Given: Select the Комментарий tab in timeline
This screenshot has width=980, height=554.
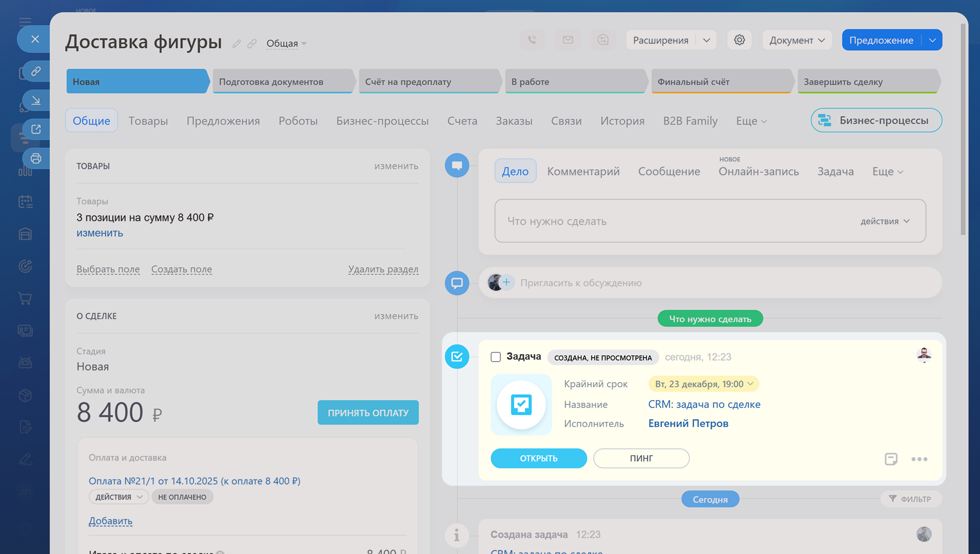Looking at the screenshot, I should pyautogui.click(x=583, y=171).
